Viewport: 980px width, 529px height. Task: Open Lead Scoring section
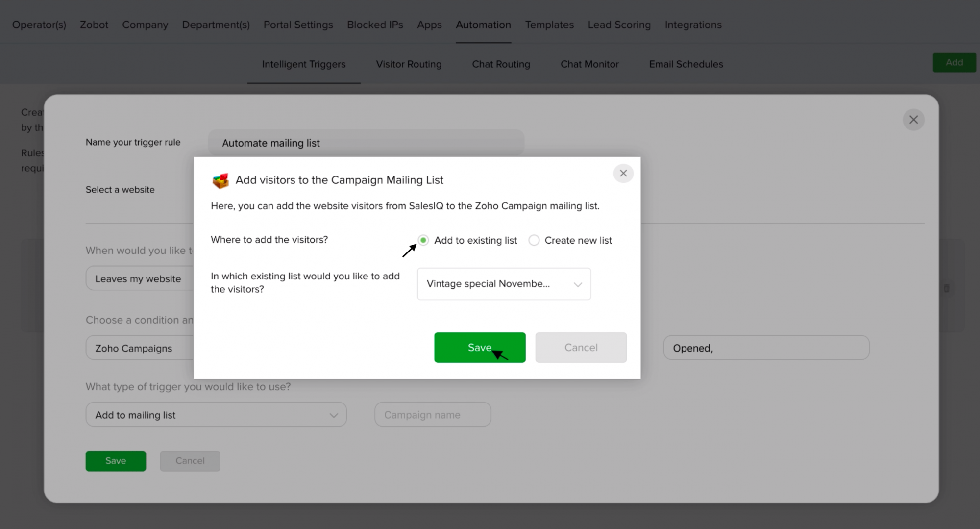619,25
